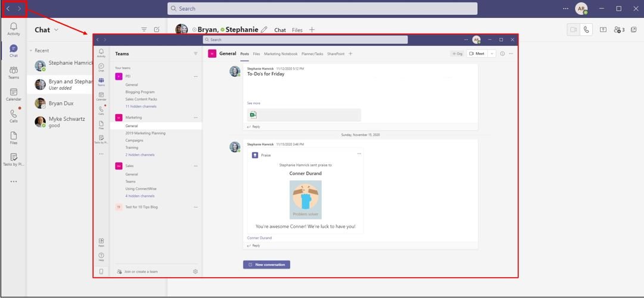Filter the chat list in background window
This screenshot has width=644, height=298.
coord(144,30)
